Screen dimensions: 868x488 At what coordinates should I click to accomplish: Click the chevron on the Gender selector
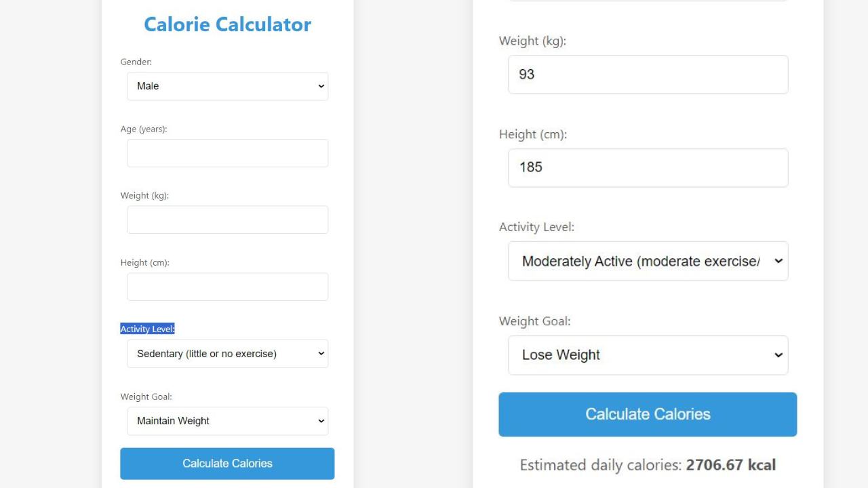[321, 86]
